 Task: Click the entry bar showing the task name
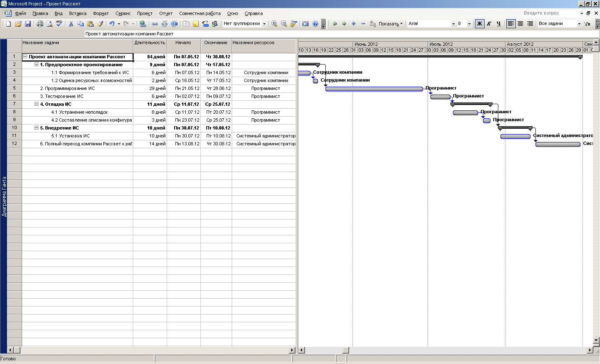point(341,34)
